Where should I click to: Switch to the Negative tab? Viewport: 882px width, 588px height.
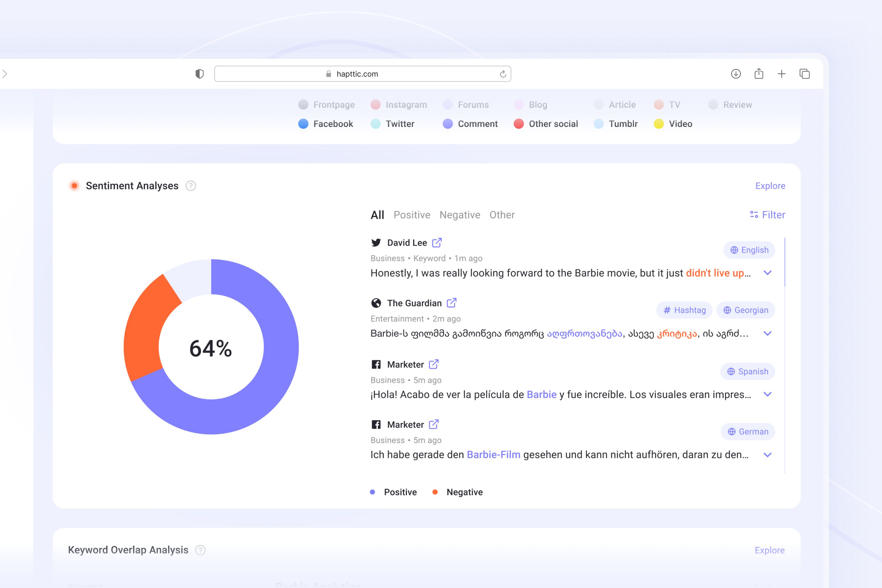click(x=460, y=215)
